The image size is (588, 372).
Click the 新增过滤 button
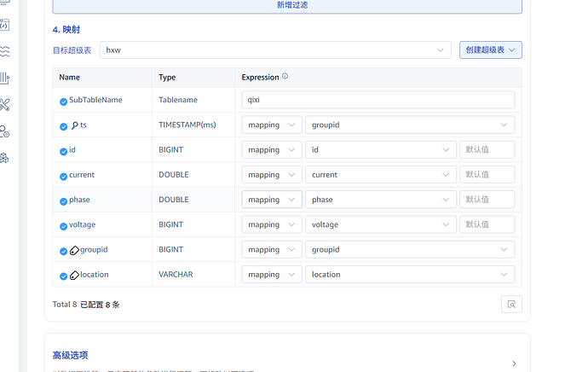tap(287, 5)
